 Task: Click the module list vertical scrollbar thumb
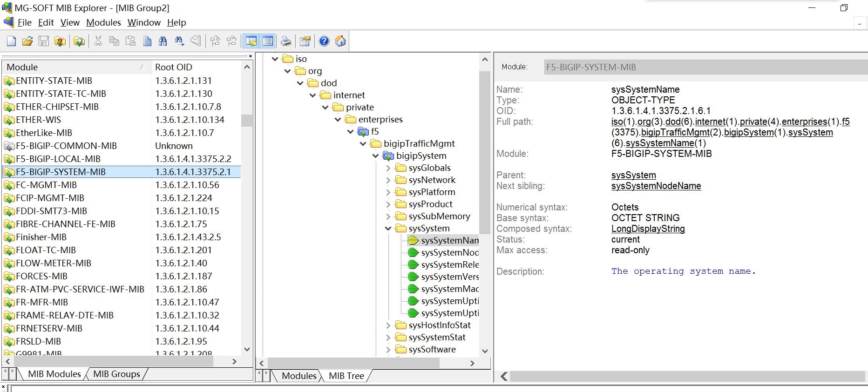(x=247, y=121)
